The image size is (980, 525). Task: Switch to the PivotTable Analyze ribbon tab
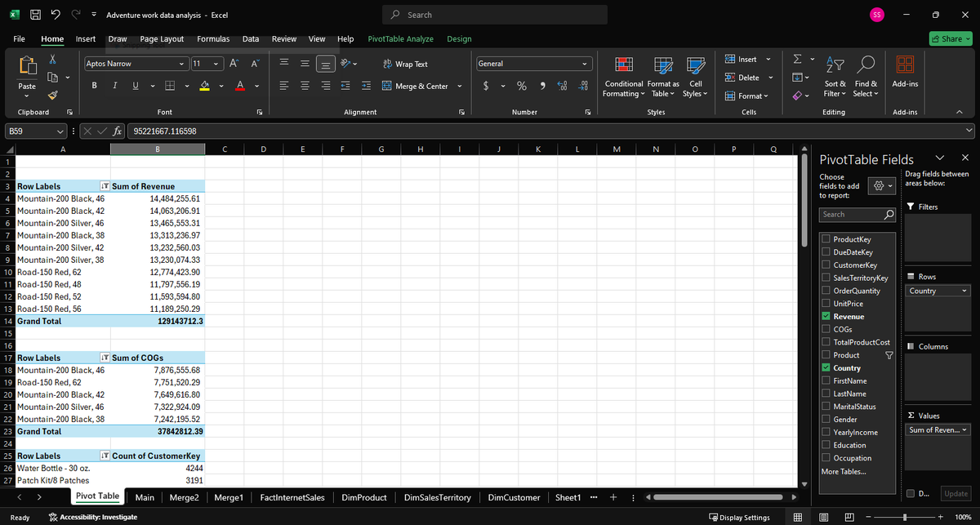click(x=400, y=38)
